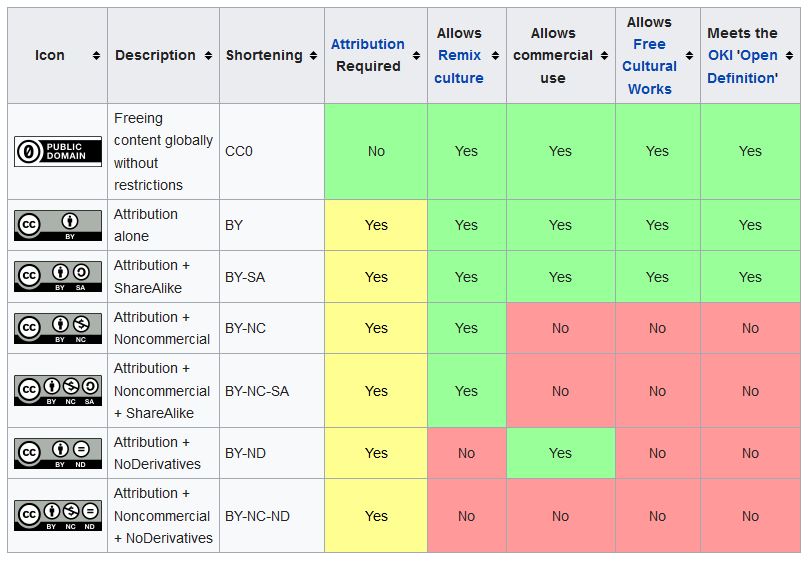
Task: Follow the Remix culture link
Action: (459, 67)
